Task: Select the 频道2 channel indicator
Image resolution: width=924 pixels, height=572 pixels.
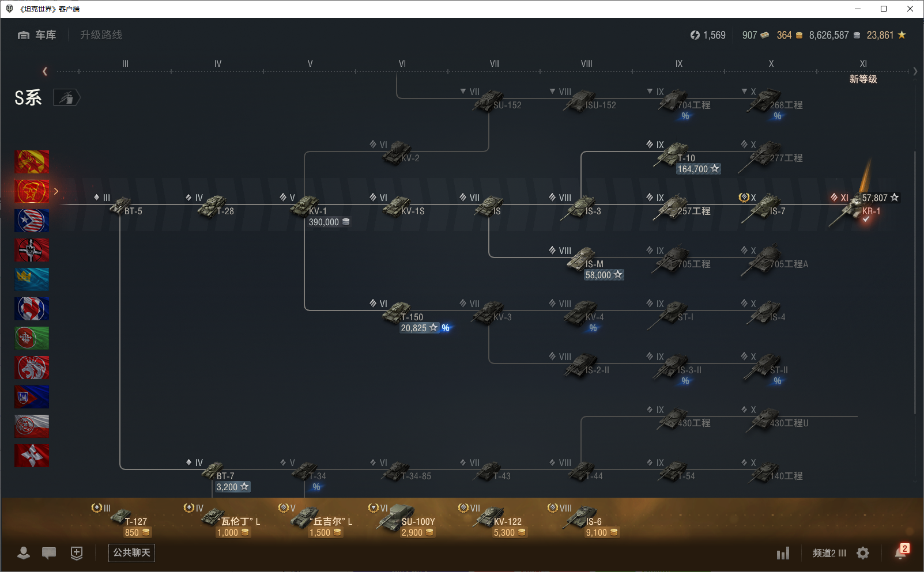Action: click(x=829, y=553)
